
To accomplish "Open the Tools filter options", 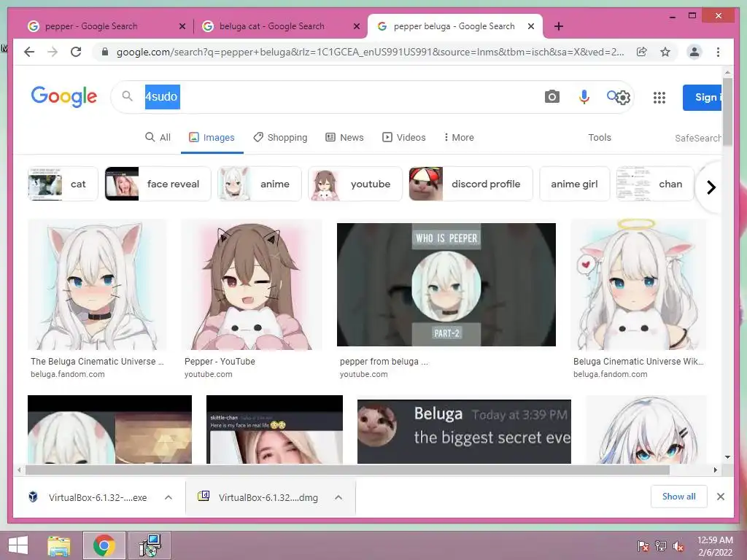I will tap(600, 137).
